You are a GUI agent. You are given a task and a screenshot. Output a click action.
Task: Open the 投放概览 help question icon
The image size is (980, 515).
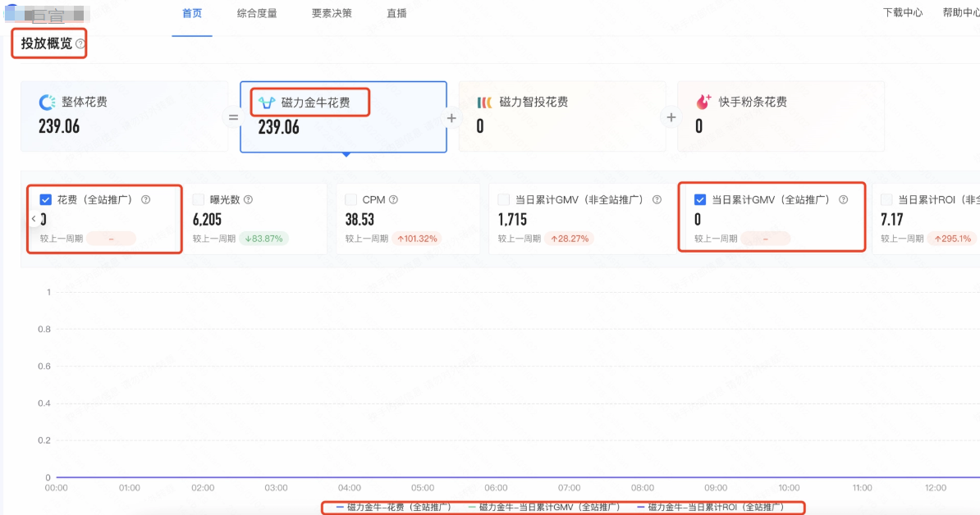80,42
